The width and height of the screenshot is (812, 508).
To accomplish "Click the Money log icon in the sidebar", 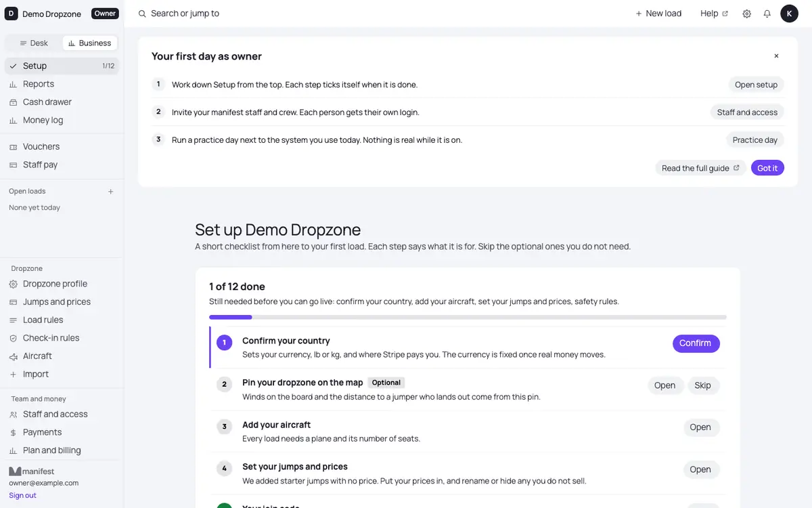I will (x=14, y=121).
